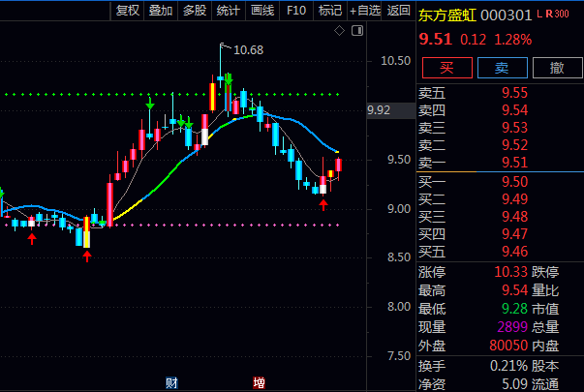
Task: Click the red up arrow under the last candles
Action: [323, 205]
